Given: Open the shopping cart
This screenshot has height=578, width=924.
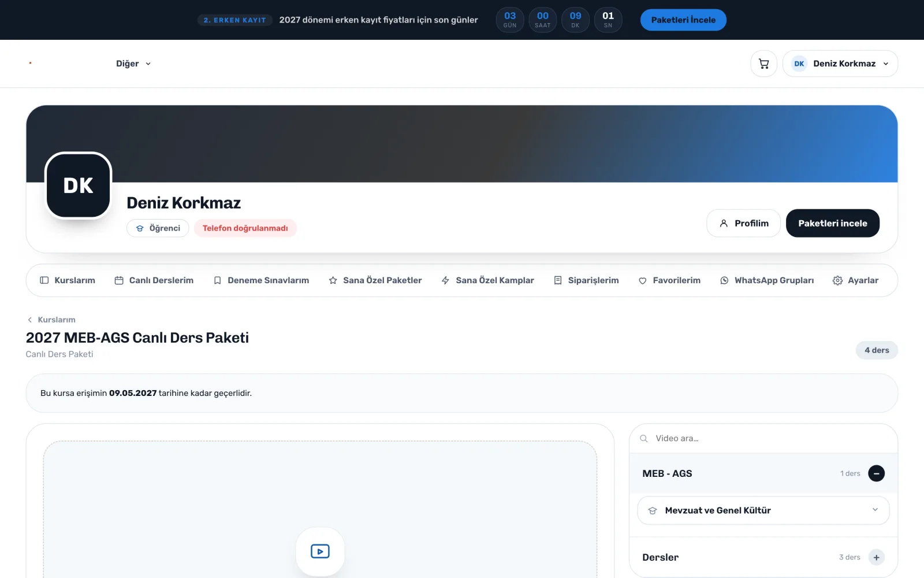Looking at the screenshot, I should pyautogui.click(x=763, y=64).
